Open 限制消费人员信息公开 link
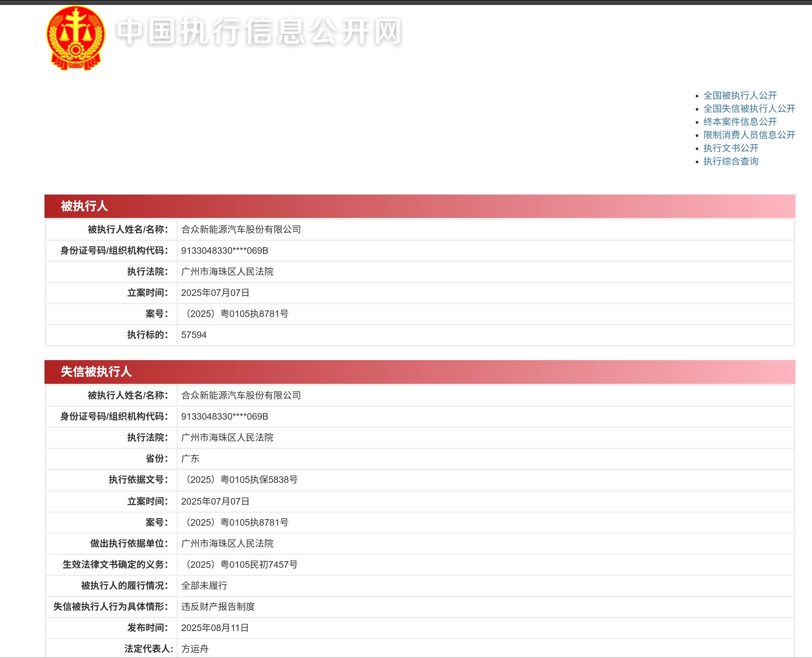This screenshot has height=658, width=812. click(749, 135)
